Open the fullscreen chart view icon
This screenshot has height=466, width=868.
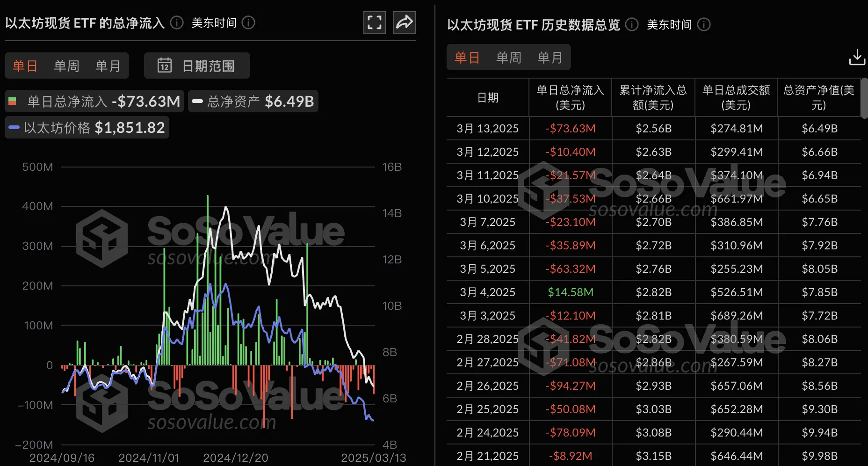374,22
